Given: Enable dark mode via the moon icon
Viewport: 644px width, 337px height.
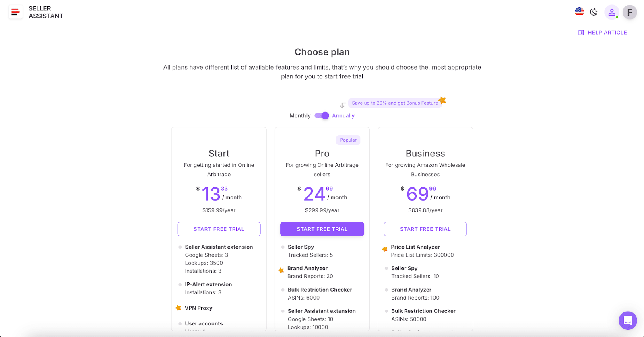Looking at the screenshot, I should point(594,12).
